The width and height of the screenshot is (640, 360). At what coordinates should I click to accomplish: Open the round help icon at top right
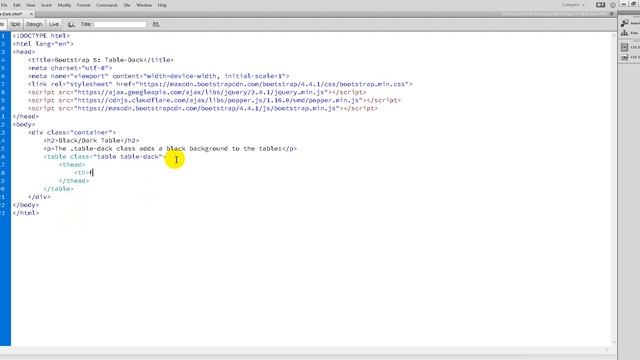613,5
